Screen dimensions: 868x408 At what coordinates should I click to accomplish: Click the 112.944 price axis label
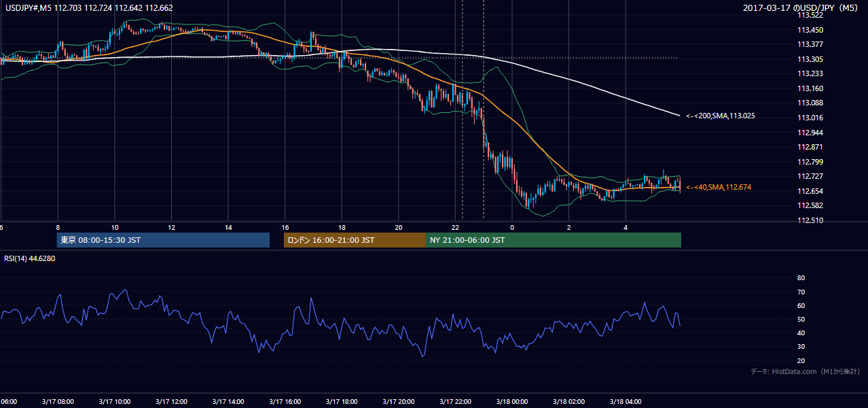click(x=810, y=133)
